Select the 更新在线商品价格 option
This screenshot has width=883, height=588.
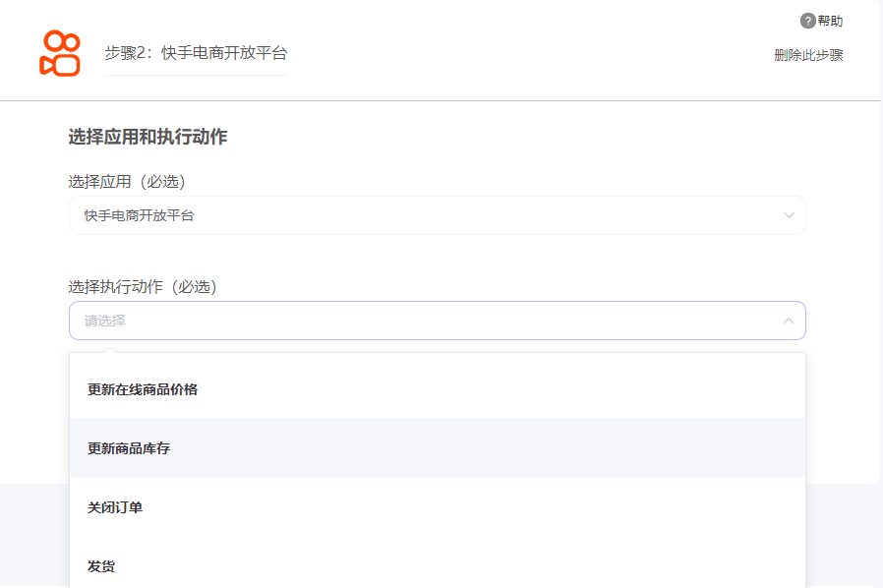[x=438, y=389]
